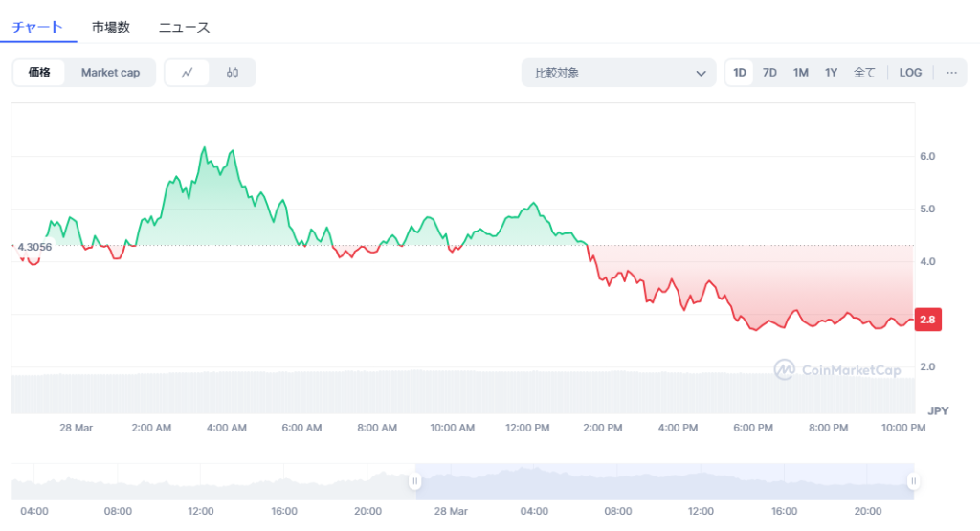Click the 4.3056 opening price label
Image resolution: width=980 pixels, height=531 pixels.
coord(34,247)
